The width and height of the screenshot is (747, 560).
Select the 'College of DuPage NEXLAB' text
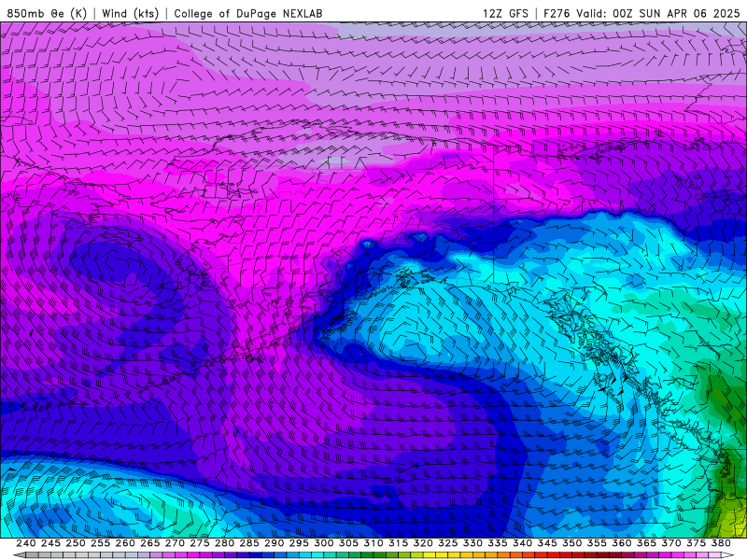coord(248,14)
